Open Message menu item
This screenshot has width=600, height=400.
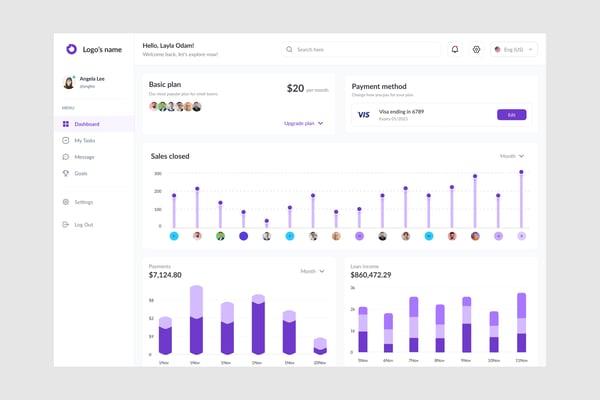click(x=94, y=157)
